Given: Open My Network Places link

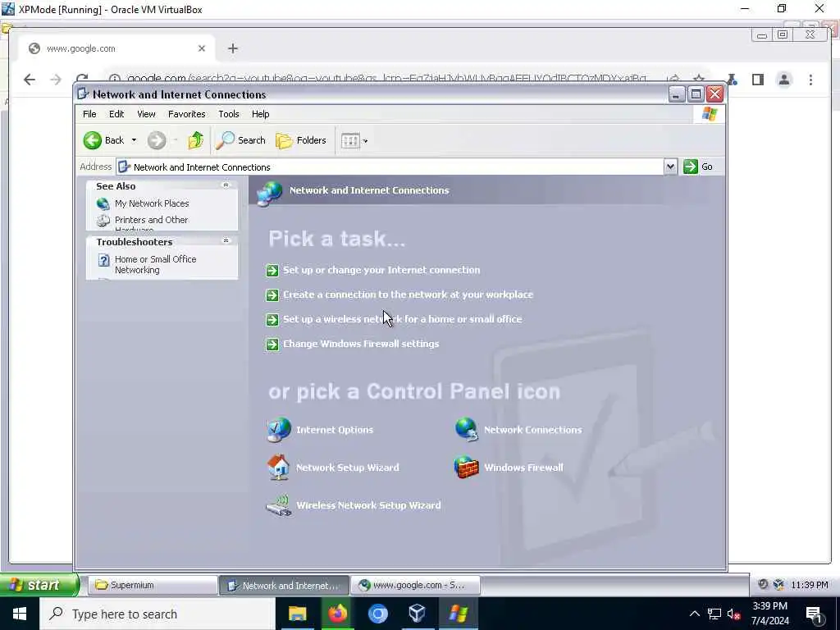Looking at the screenshot, I should [x=152, y=203].
